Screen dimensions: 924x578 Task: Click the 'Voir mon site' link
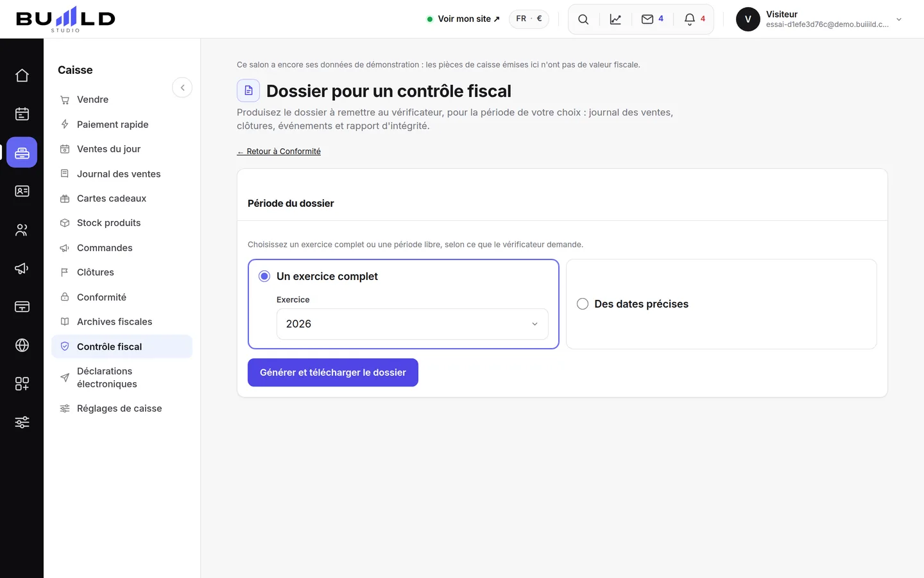click(x=463, y=19)
